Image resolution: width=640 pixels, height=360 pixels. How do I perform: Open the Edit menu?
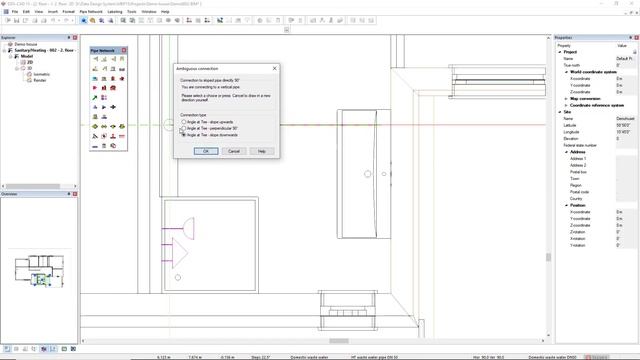click(x=26, y=12)
